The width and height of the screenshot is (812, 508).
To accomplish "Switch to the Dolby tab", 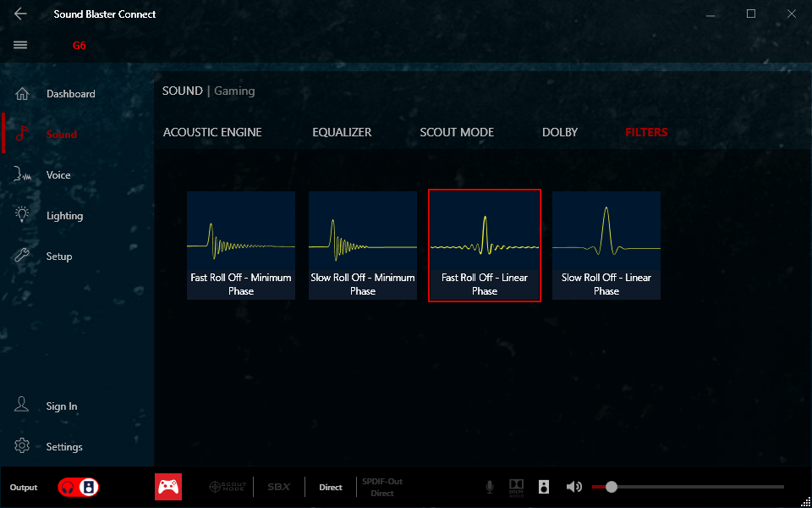I will [x=560, y=132].
